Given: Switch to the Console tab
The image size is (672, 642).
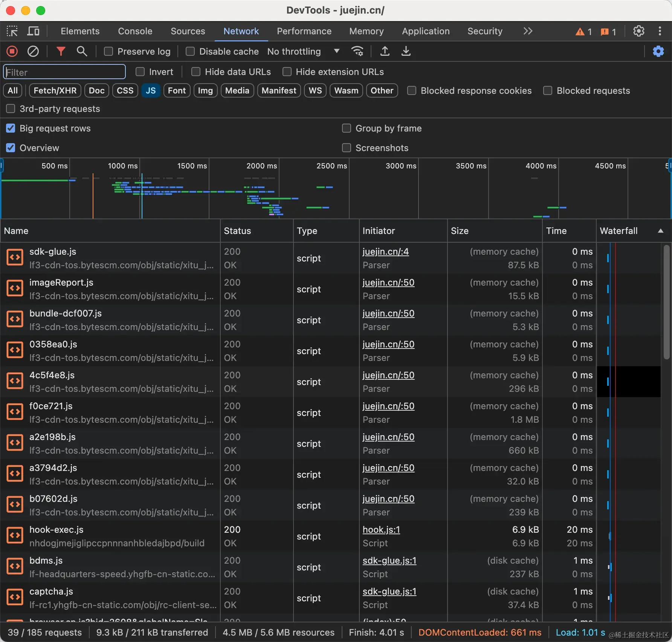Looking at the screenshot, I should pyautogui.click(x=135, y=31).
